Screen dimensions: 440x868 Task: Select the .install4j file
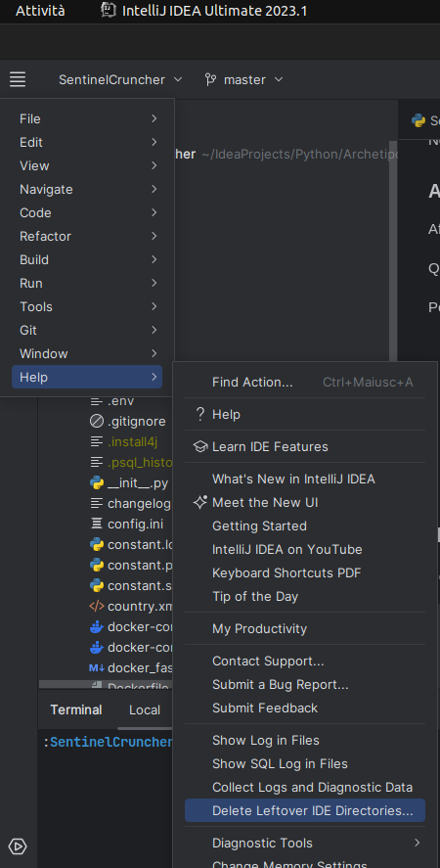click(133, 441)
